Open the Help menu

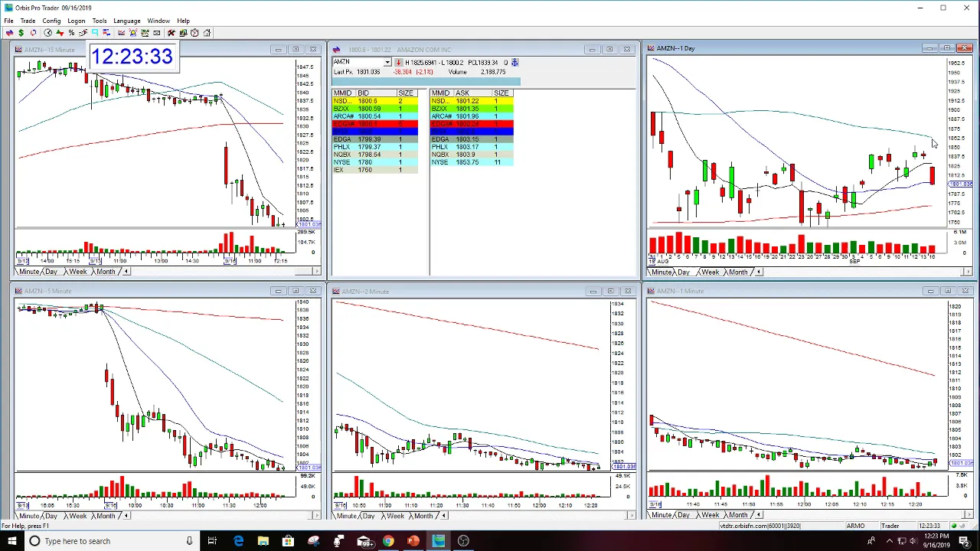(x=184, y=21)
